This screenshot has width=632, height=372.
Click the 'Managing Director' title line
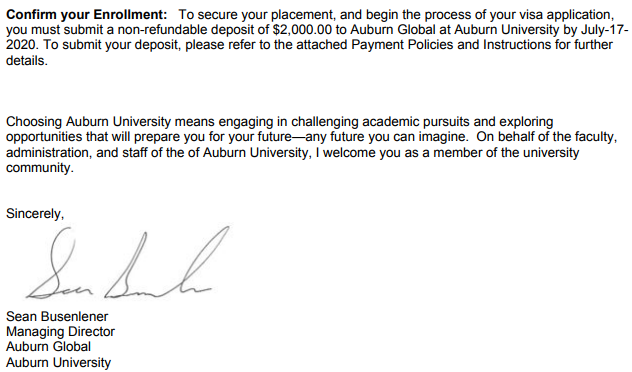60,332
